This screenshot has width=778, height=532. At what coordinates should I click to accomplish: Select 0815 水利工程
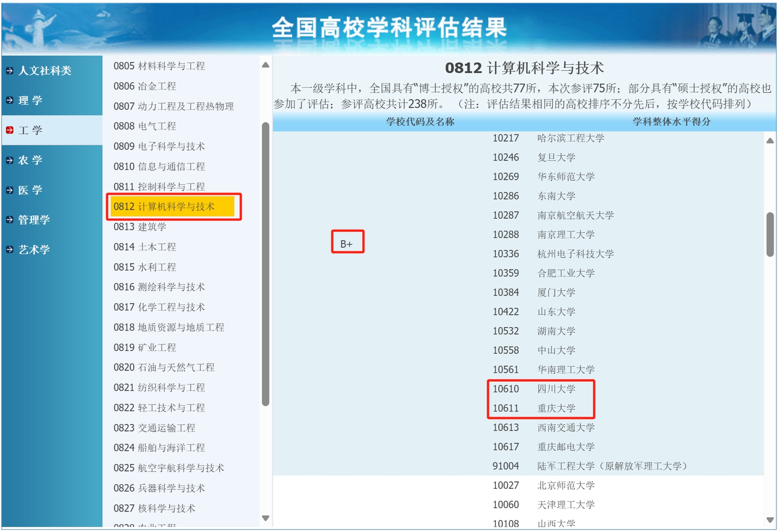coord(145,267)
